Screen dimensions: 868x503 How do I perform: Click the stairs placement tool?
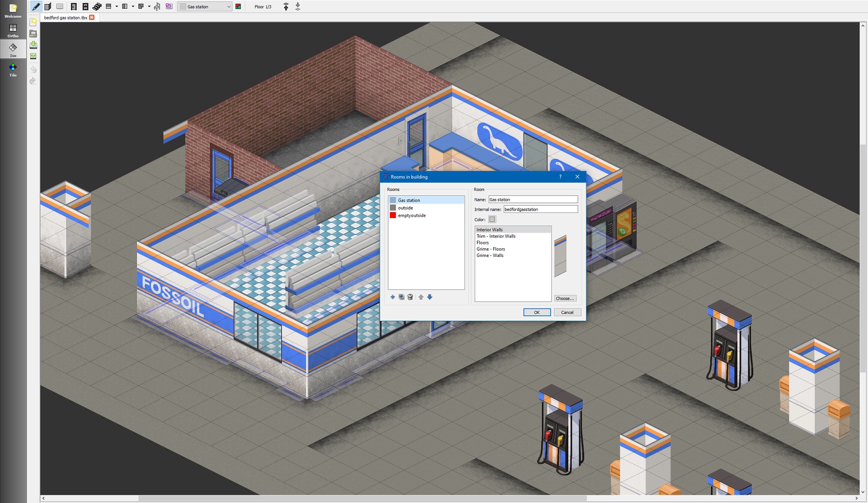pyautogui.click(x=97, y=6)
